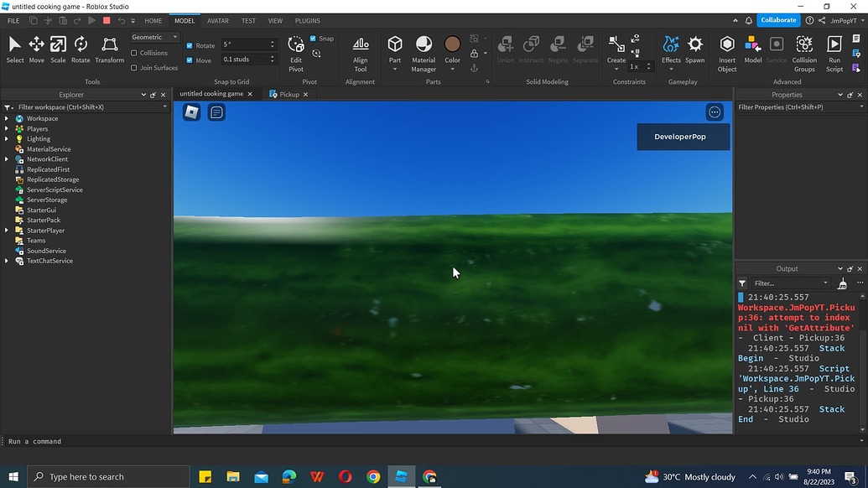
Task: Enable Rotate snap to grid
Action: 190,45
